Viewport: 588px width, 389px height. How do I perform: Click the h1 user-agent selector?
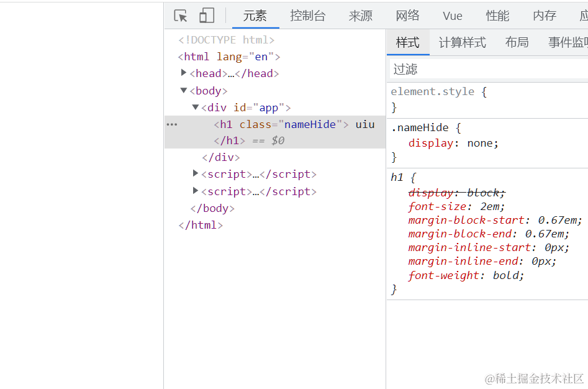[397, 177]
